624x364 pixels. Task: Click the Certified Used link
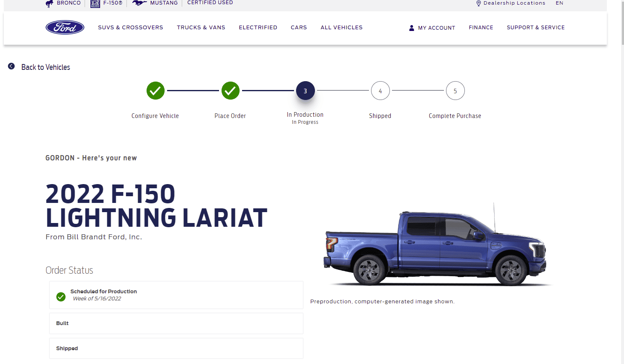(x=210, y=3)
